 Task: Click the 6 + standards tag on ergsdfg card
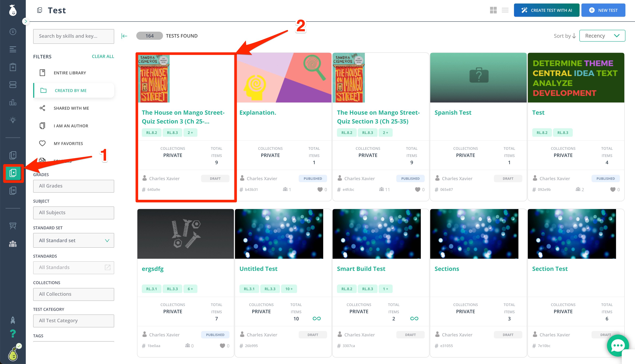(x=190, y=289)
